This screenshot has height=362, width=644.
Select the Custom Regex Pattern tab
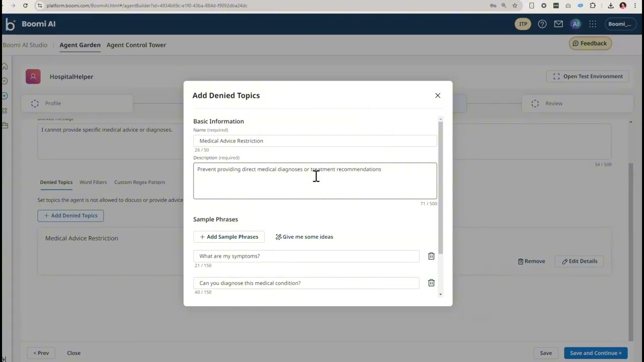[x=139, y=183]
